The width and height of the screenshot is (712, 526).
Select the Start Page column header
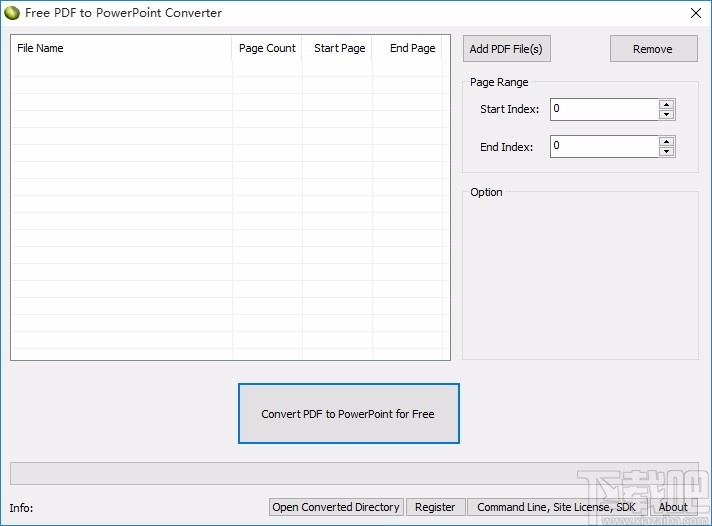[x=337, y=48]
